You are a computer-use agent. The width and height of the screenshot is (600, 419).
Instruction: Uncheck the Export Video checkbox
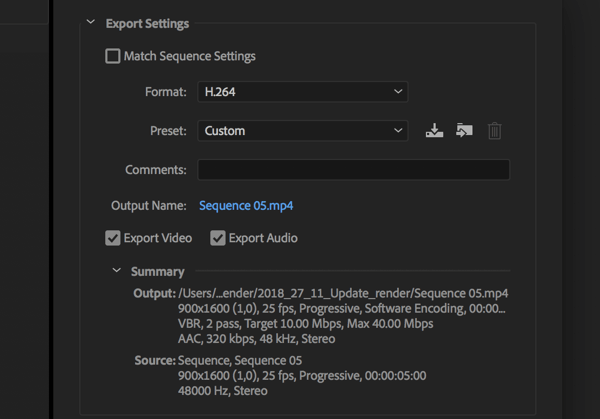click(113, 238)
